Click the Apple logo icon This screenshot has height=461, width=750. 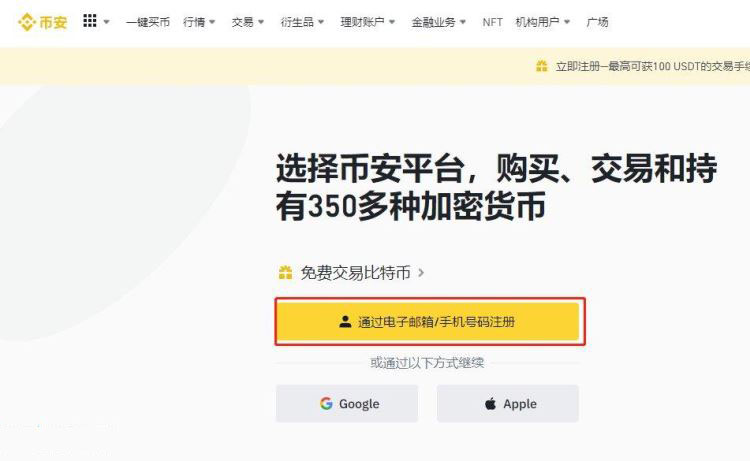click(490, 404)
